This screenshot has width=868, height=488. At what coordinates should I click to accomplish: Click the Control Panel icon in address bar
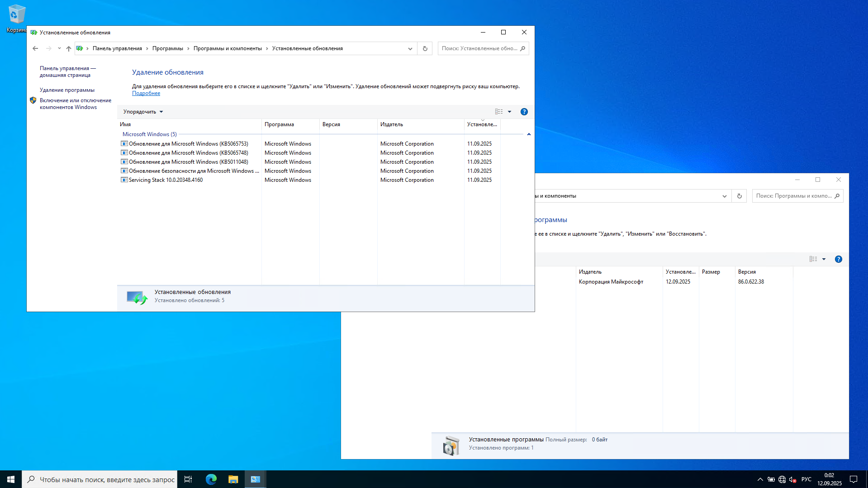click(80, 48)
